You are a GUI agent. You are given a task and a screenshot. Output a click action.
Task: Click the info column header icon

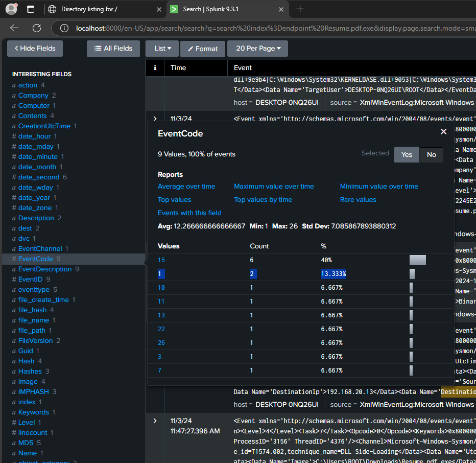coord(155,67)
